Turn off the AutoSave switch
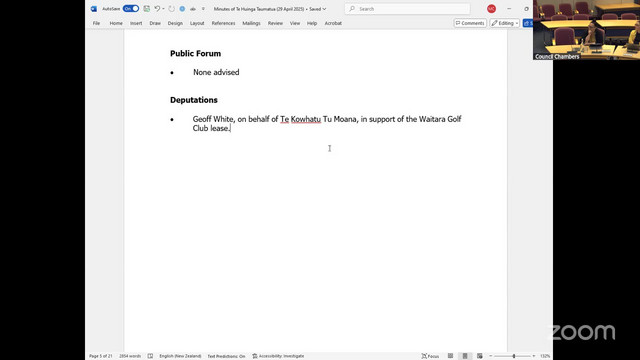The image size is (640, 360). (x=131, y=9)
